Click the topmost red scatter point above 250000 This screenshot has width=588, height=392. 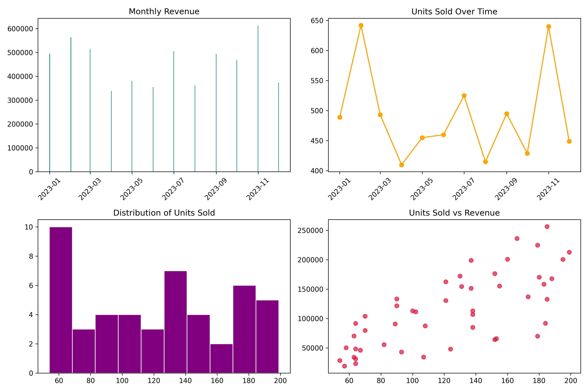pyautogui.click(x=547, y=227)
